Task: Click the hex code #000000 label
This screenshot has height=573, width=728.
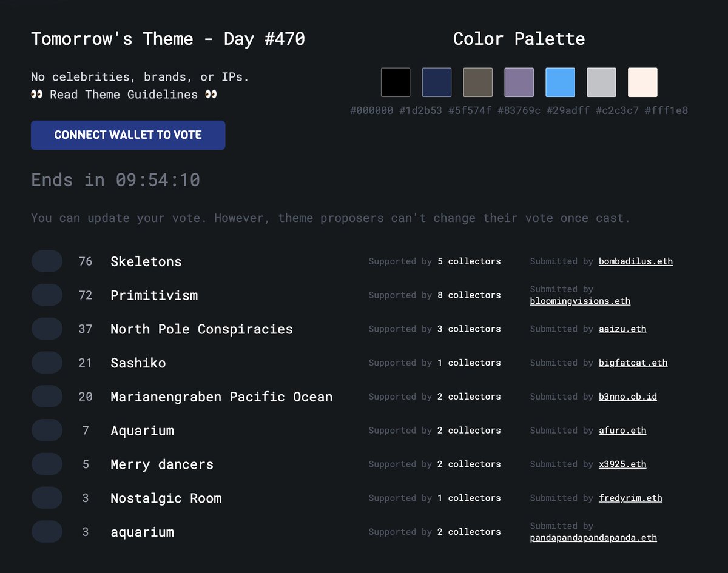Action: [x=372, y=110]
